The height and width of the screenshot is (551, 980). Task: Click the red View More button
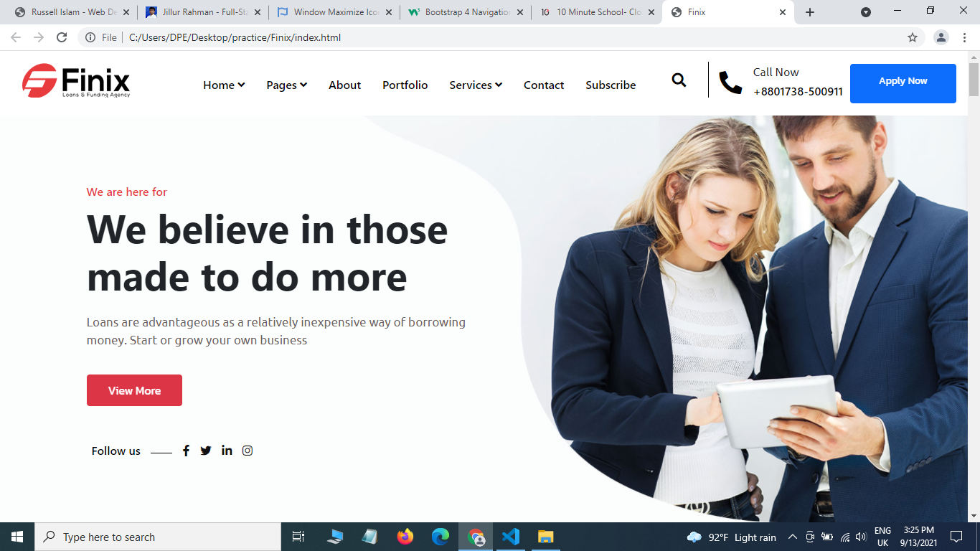(134, 390)
